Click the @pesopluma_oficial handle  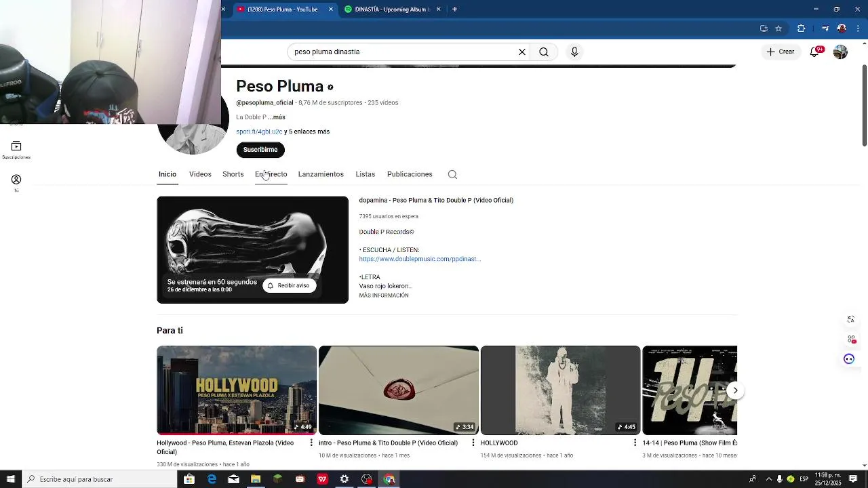pyautogui.click(x=264, y=102)
